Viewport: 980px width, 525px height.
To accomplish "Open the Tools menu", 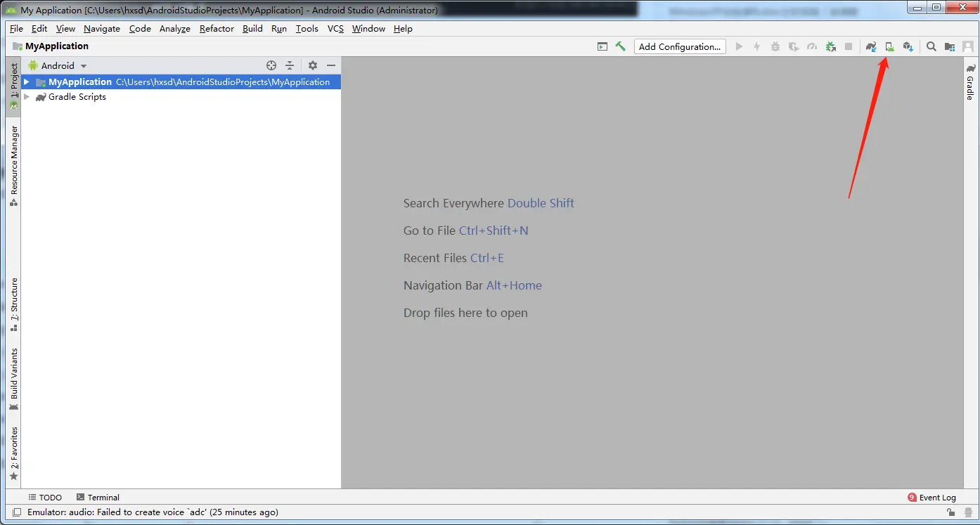I will (307, 29).
